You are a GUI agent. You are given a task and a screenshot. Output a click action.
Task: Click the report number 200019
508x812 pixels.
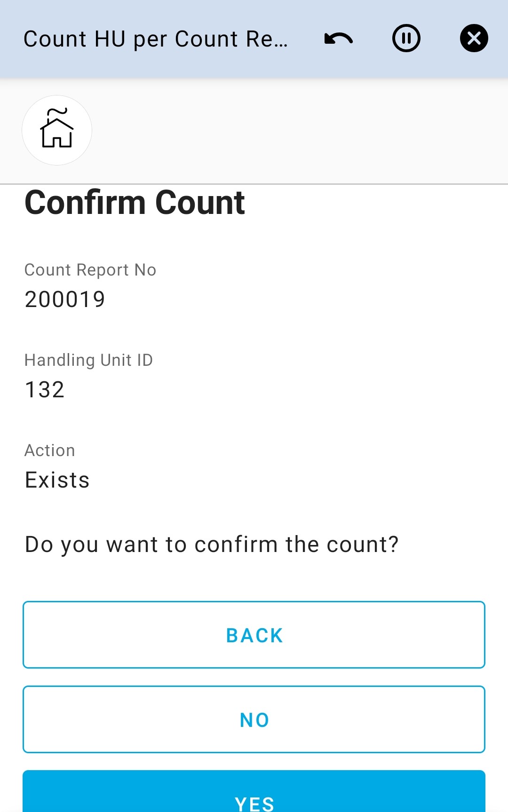click(65, 300)
